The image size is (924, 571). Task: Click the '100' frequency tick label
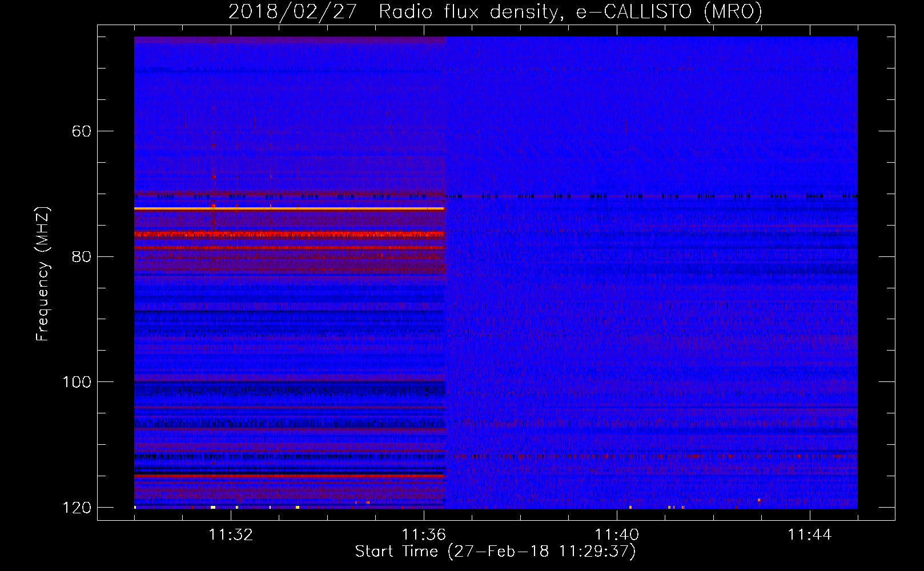tap(77, 382)
